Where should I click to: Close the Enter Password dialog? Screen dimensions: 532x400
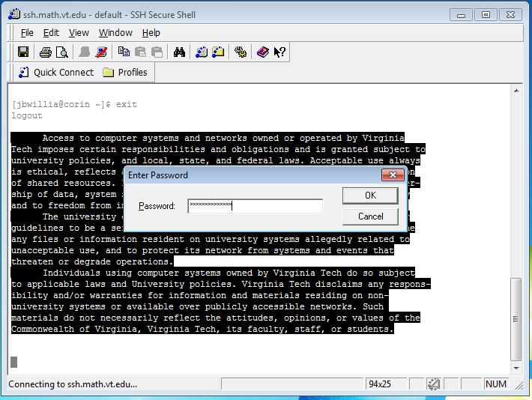(393, 175)
